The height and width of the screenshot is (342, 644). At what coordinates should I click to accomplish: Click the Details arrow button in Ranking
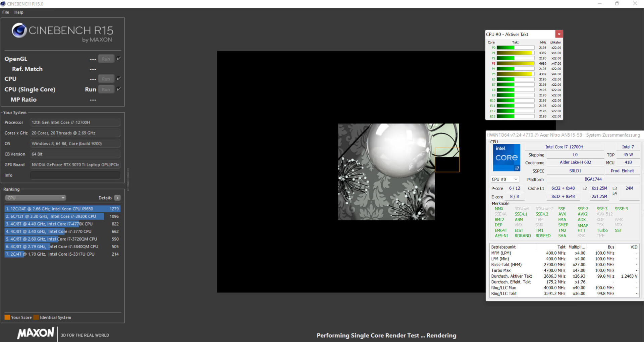coord(117,198)
